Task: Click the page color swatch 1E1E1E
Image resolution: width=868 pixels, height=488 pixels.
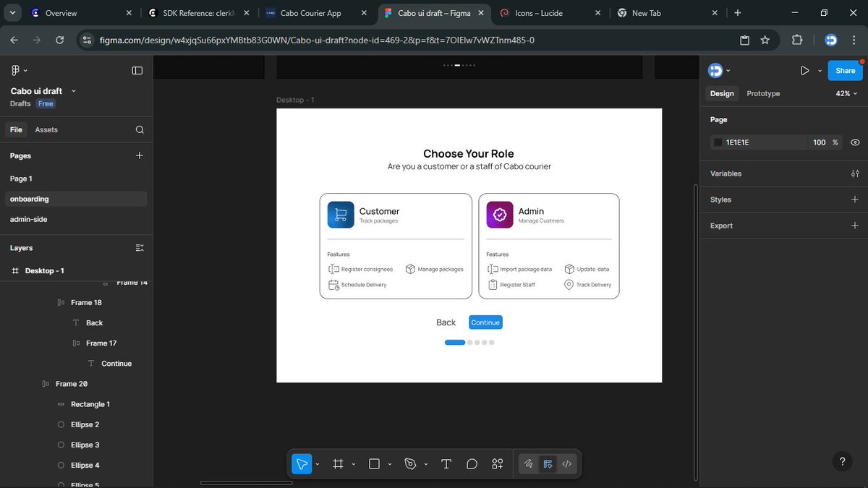Action: coord(718,142)
